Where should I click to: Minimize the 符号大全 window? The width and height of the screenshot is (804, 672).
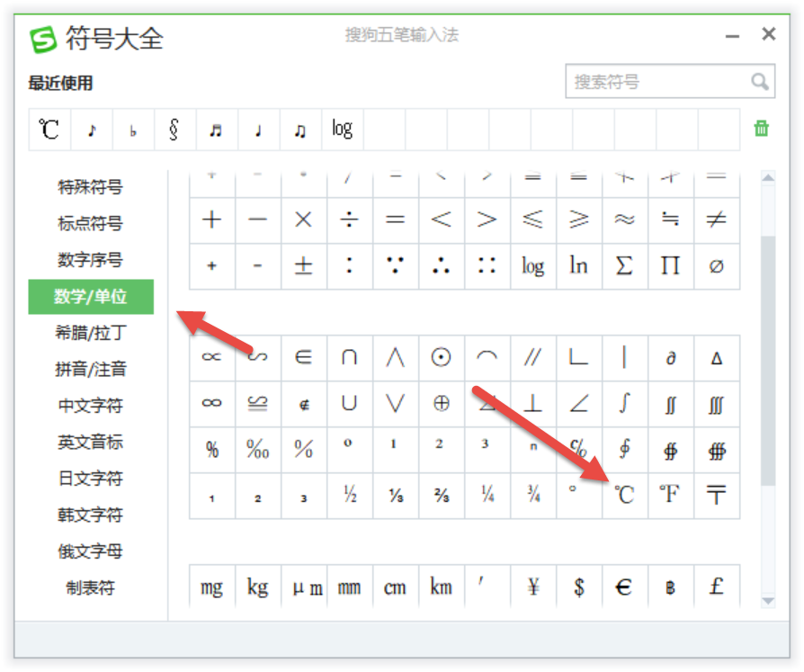click(732, 36)
